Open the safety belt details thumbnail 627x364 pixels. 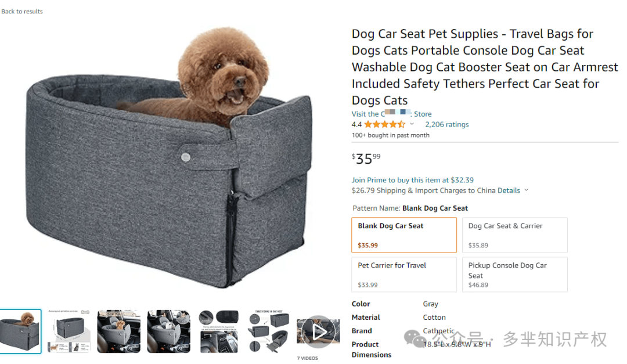pos(218,331)
